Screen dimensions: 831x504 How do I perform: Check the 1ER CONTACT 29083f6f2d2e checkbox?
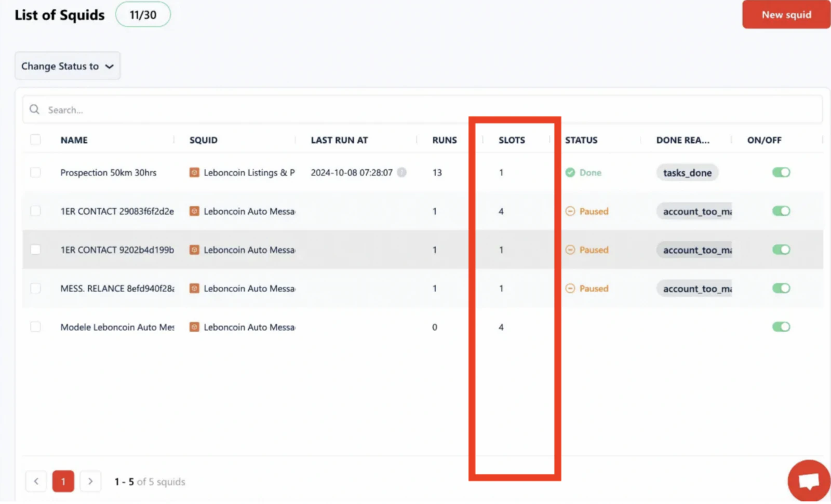tap(35, 211)
